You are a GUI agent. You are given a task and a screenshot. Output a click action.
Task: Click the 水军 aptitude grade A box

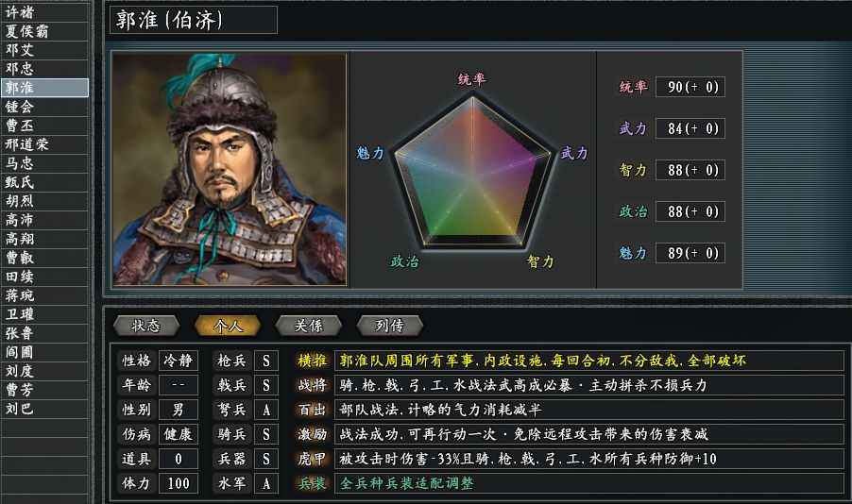click(x=266, y=483)
